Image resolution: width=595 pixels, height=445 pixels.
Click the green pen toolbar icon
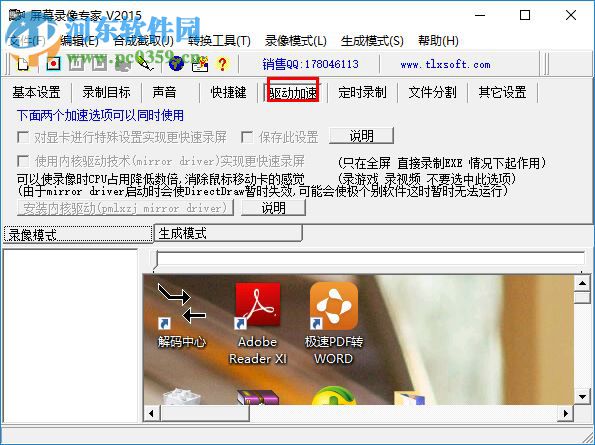(x=146, y=63)
